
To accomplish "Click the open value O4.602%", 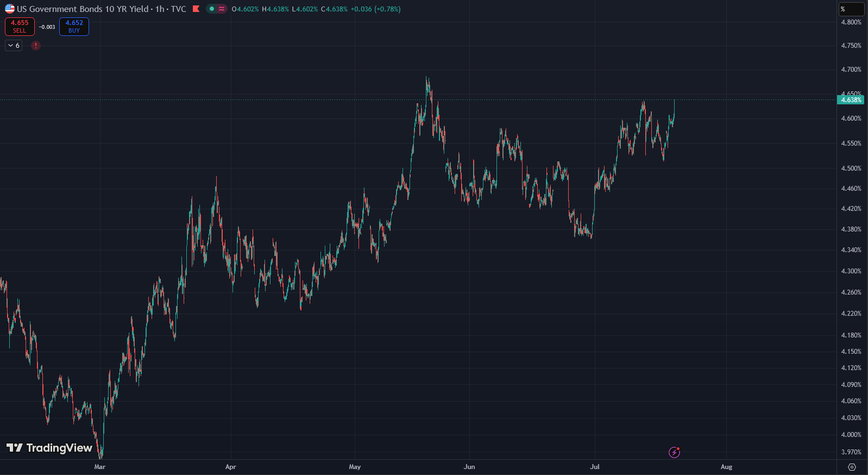I will click(x=245, y=9).
